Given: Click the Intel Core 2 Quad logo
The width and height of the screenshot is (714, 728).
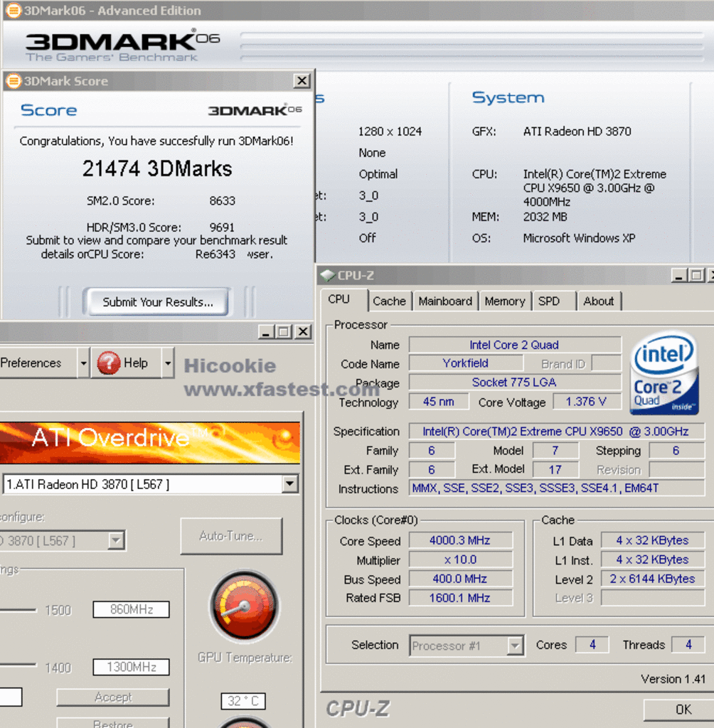Looking at the screenshot, I should 664,373.
